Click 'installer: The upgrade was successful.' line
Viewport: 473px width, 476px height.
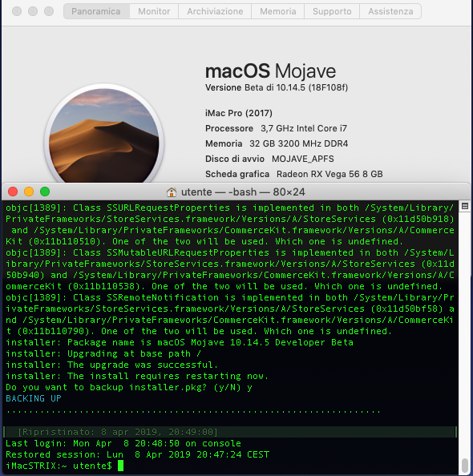point(111,365)
